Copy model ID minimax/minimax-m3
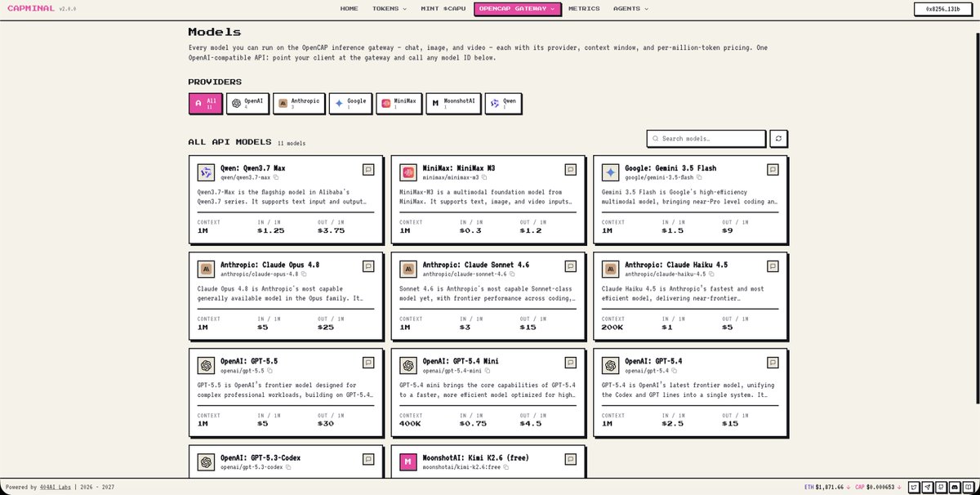Viewport: 980px width, 495px height. (x=484, y=177)
